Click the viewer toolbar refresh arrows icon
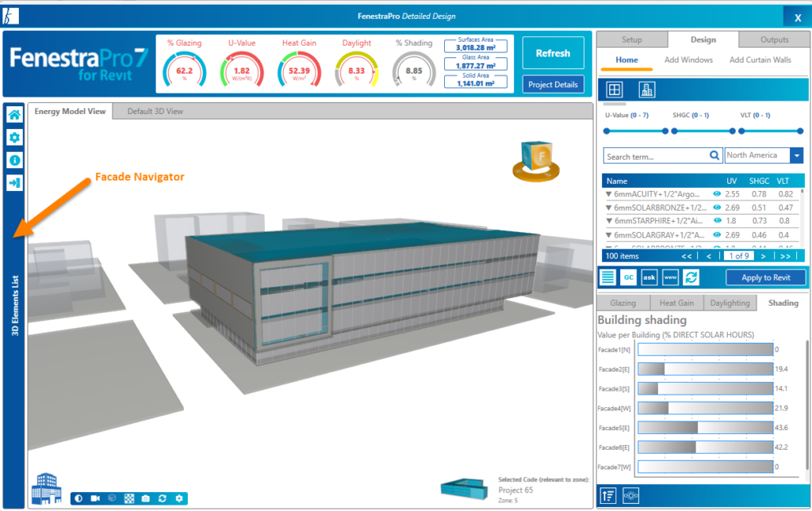 point(162,498)
